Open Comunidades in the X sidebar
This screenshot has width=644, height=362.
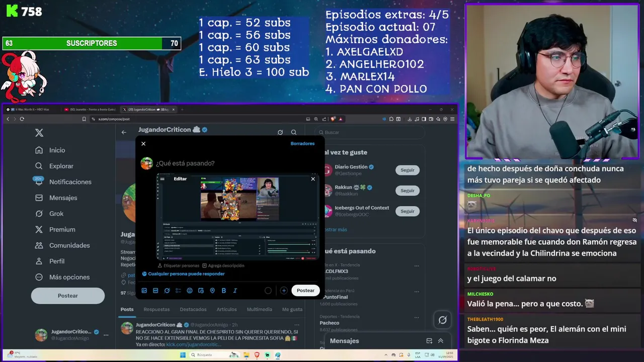[62, 245]
